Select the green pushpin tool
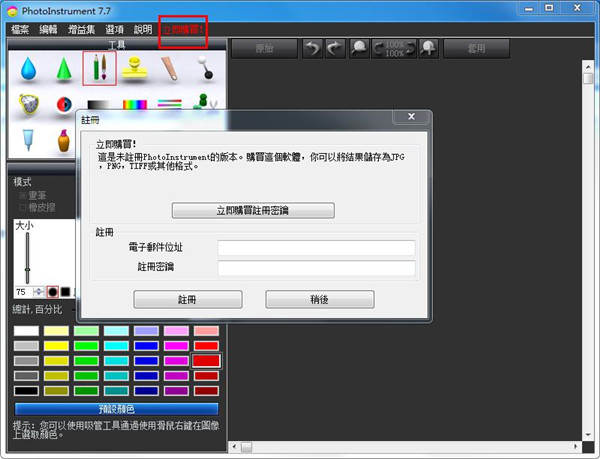The width and height of the screenshot is (600, 459). pos(204,102)
